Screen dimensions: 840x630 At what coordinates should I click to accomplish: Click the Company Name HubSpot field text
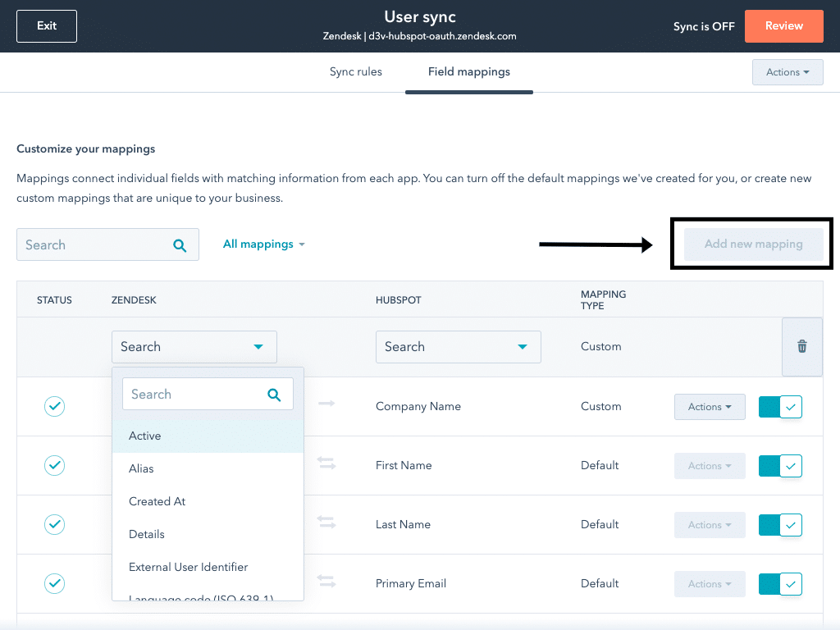click(x=418, y=407)
